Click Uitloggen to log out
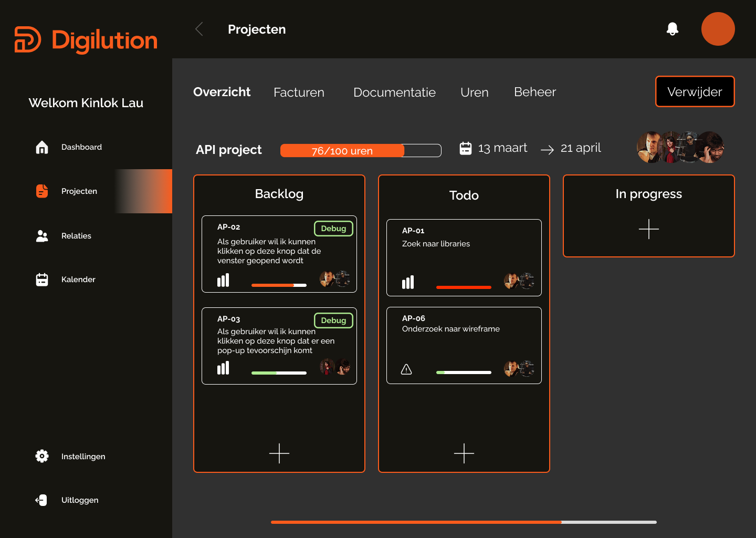The height and width of the screenshot is (538, 756). [80, 500]
